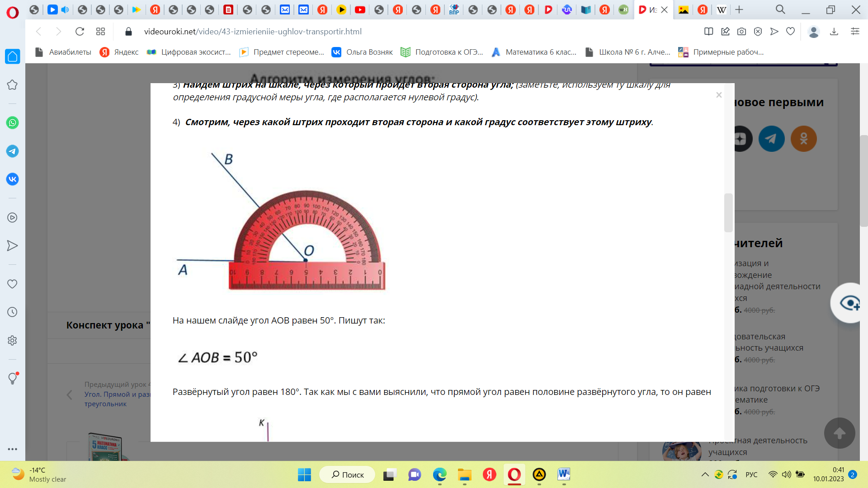Open the Ольга Возняк bookmark
Image resolution: width=868 pixels, height=488 pixels.
tap(362, 52)
